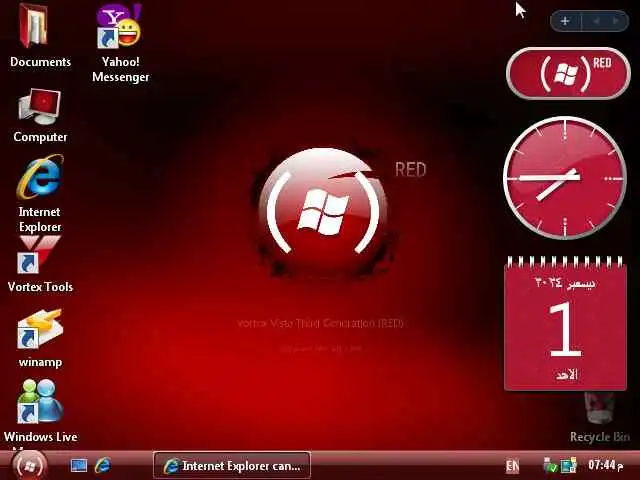Switch to Internet Explorer taskbar window
Screen dimensions: 640x480
click(232, 465)
